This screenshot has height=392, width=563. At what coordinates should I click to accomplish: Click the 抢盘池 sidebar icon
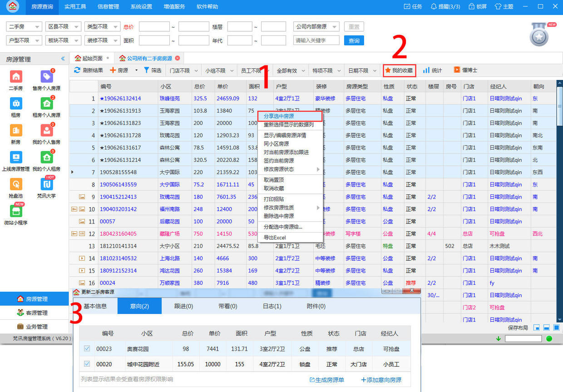click(x=15, y=184)
